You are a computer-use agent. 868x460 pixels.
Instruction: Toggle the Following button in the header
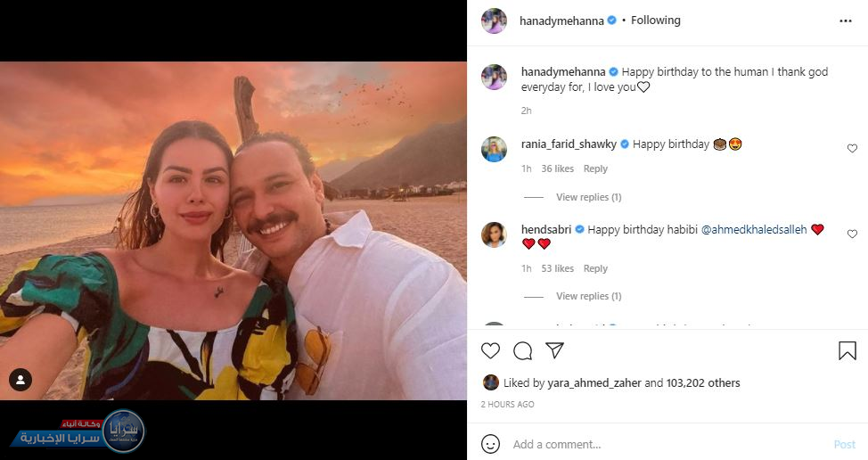coord(655,21)
